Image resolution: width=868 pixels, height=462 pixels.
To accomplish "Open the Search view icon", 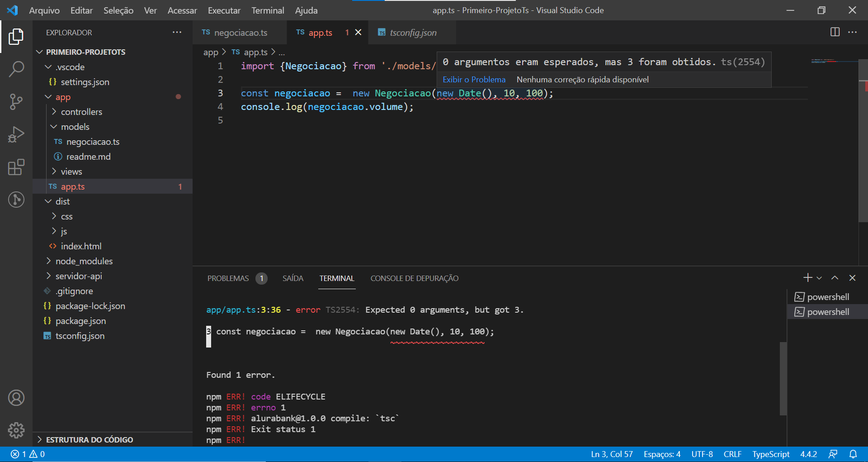I will point(16,69).
